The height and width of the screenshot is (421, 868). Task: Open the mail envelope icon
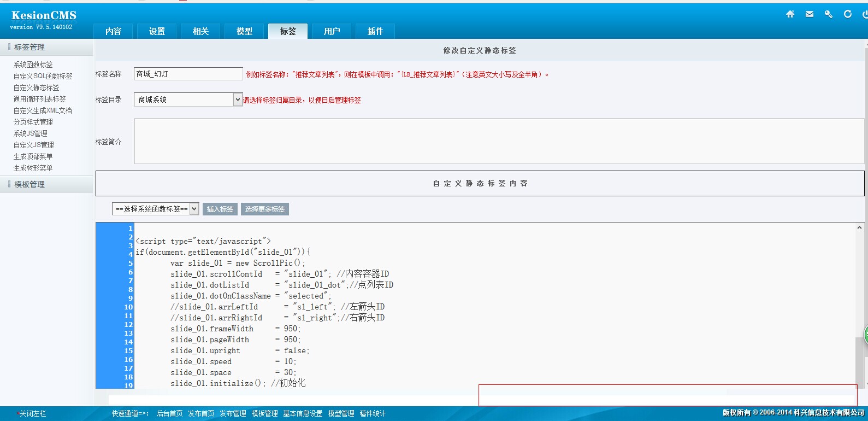click(x=810, y=14)
